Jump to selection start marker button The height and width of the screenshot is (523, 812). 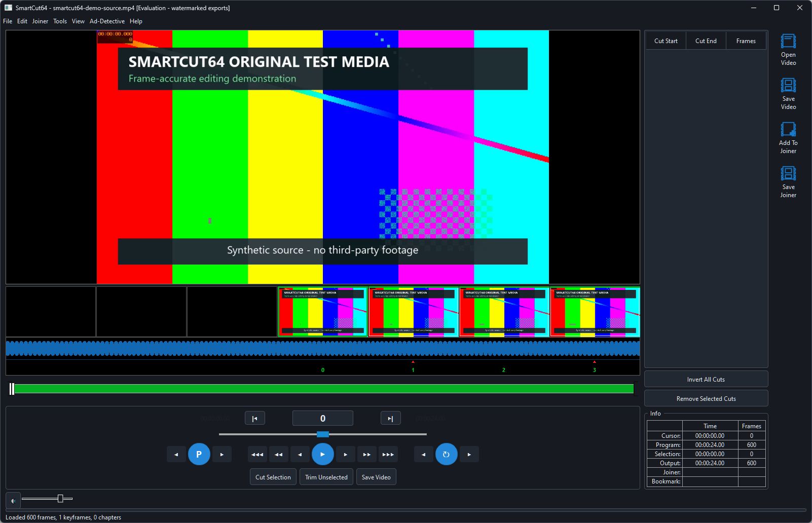(x=255, y=419)
